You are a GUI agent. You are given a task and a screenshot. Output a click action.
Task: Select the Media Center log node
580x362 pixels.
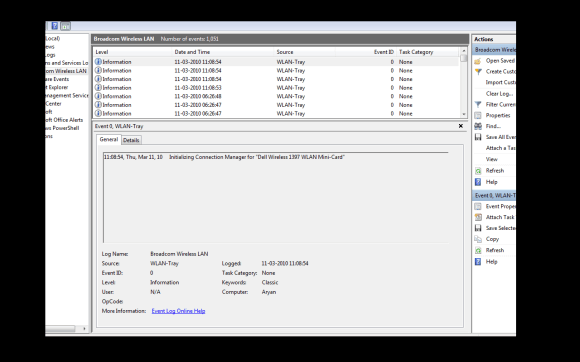[x=53, y=104]
